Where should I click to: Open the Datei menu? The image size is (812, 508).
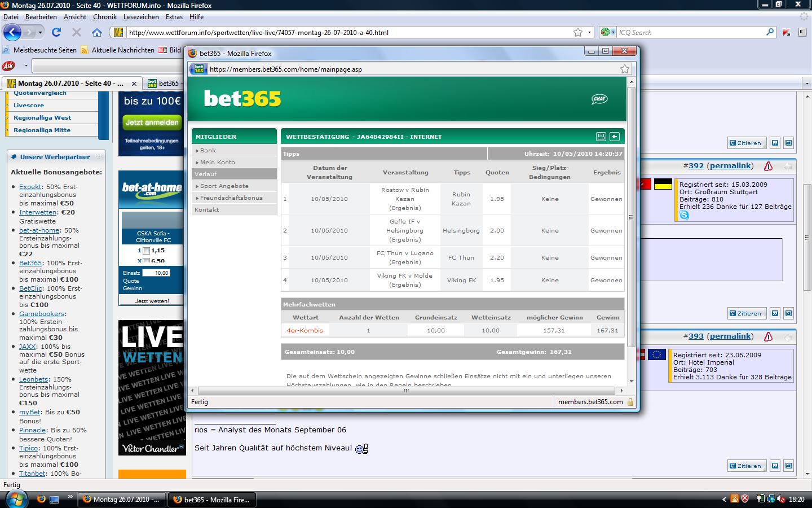point(11,17)
